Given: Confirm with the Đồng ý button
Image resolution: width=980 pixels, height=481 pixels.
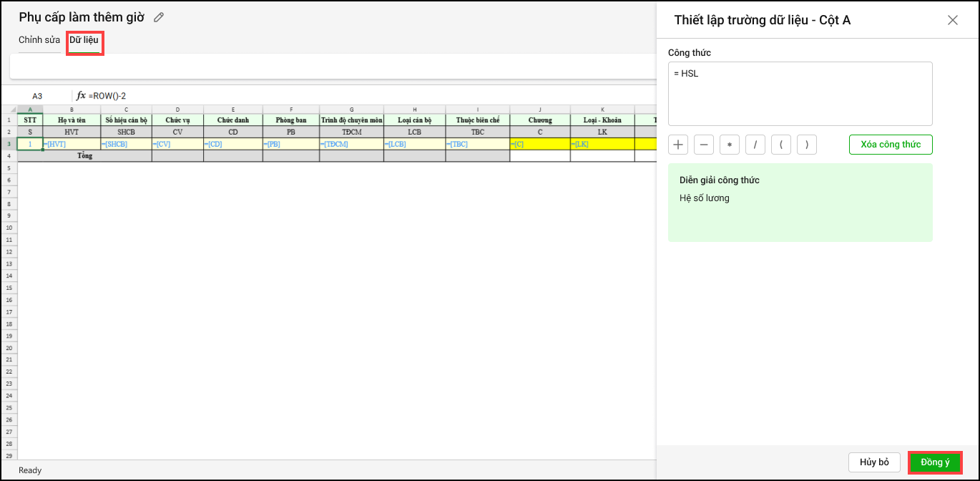Looking at the screenshot, I should tap(934, 462).
